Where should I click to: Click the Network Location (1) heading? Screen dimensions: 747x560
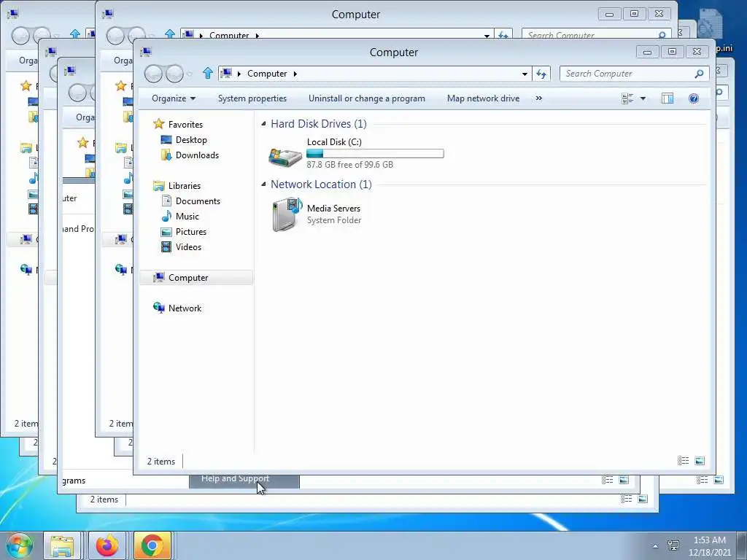point(321,184)
